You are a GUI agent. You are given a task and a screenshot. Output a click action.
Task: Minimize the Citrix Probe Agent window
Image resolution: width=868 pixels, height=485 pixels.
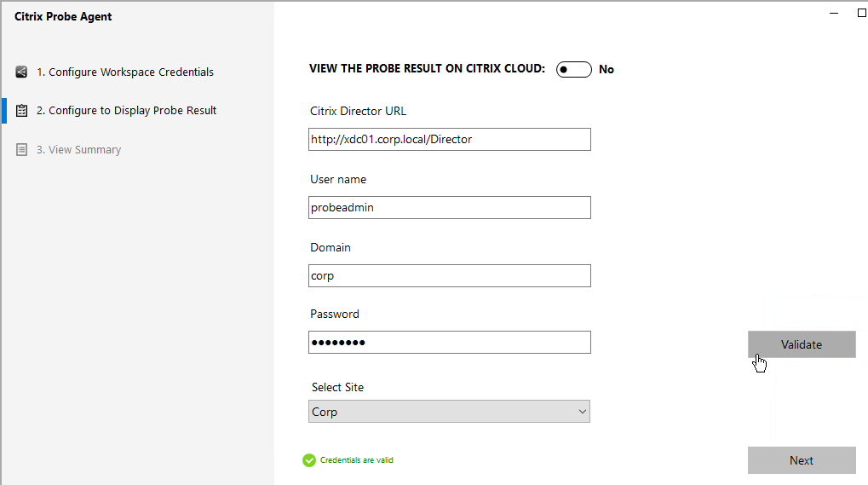pos(834,14)
